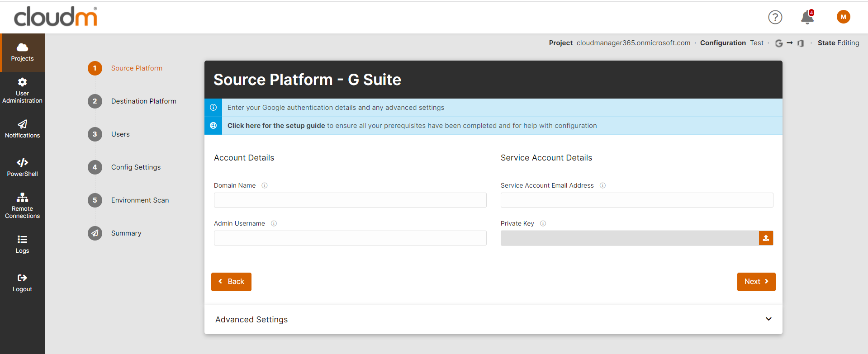Screen dimensions: 868x354
Task: Click the Summary step paper-plane icon
Action: [95, 233]
